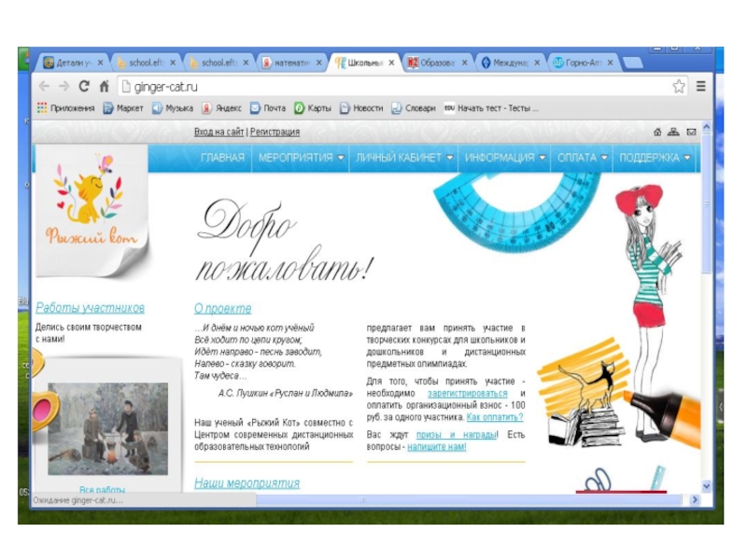Image resolution: width=747 pixels, height=560 pixels.
Task: Click the browser forward arrow
Action: point(63,86)
